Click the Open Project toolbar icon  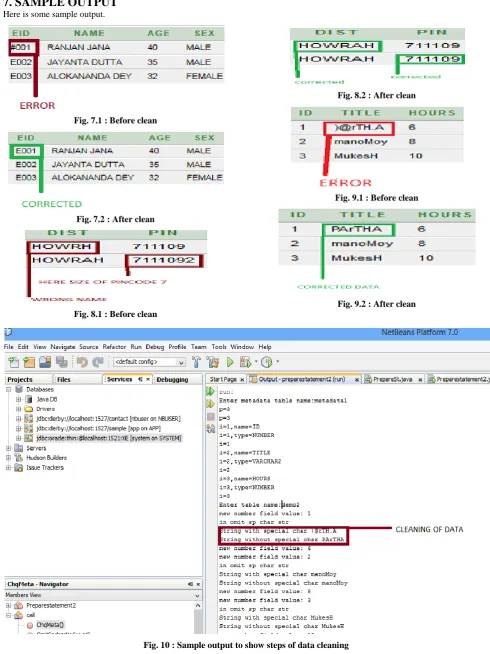coord(45,362)
